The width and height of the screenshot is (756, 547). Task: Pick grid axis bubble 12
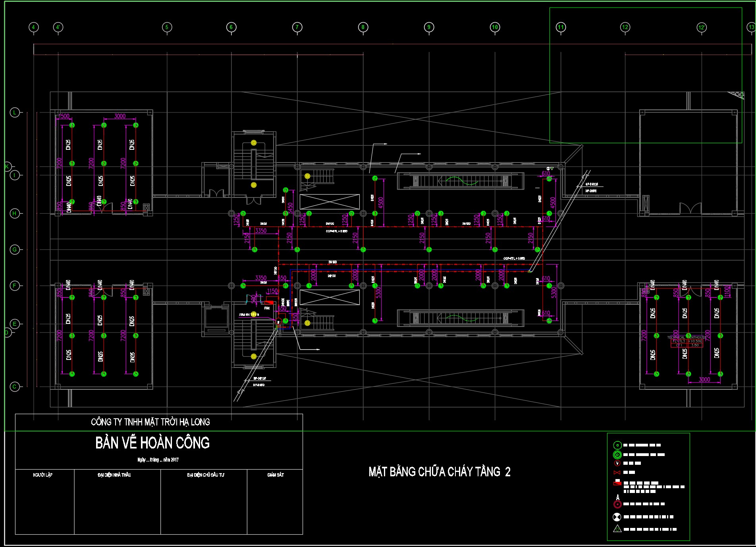[x=625, y=27]
